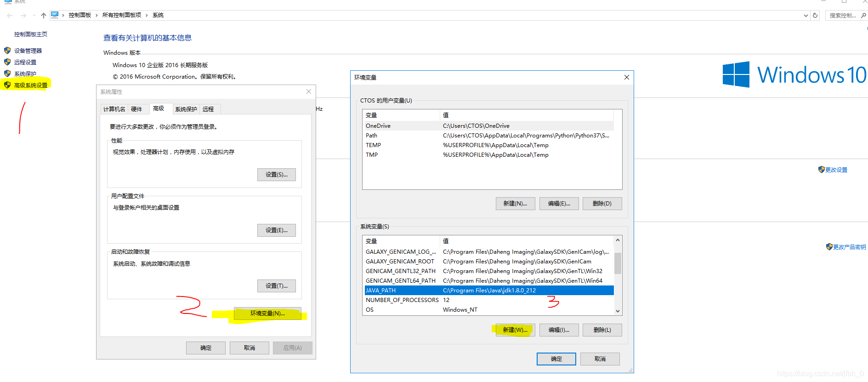Expand the 所有控制面板项 breadcrumb chevron

click(147, 15)
